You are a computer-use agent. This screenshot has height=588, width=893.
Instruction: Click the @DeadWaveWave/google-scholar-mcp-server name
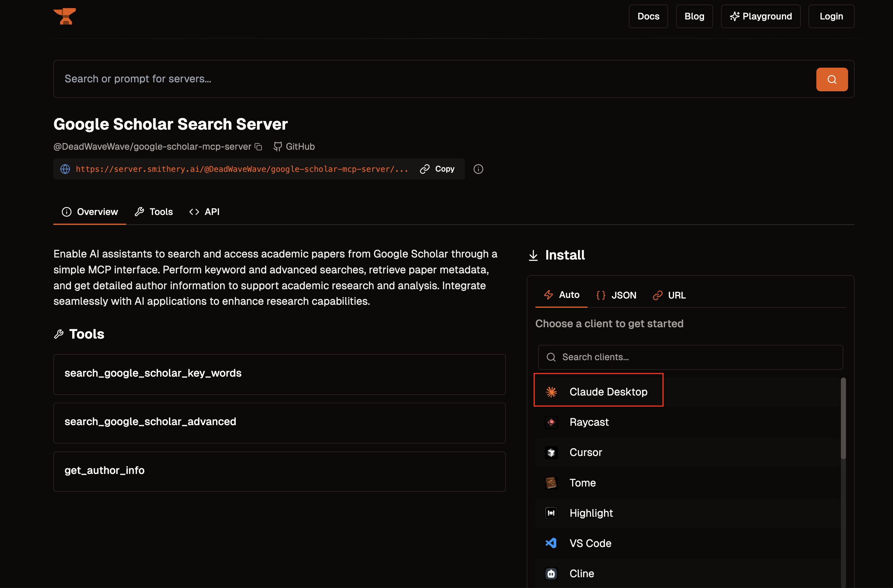tap(152, 147)
